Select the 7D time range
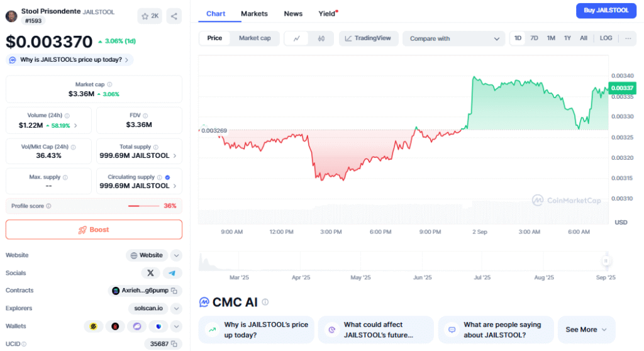This screenshot has width=644, height=351. coord(534,38)
